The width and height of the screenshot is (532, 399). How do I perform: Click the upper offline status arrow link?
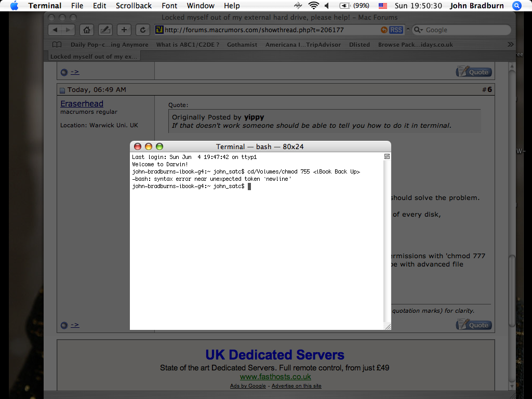pyautogui.click(x=75, y=72)
